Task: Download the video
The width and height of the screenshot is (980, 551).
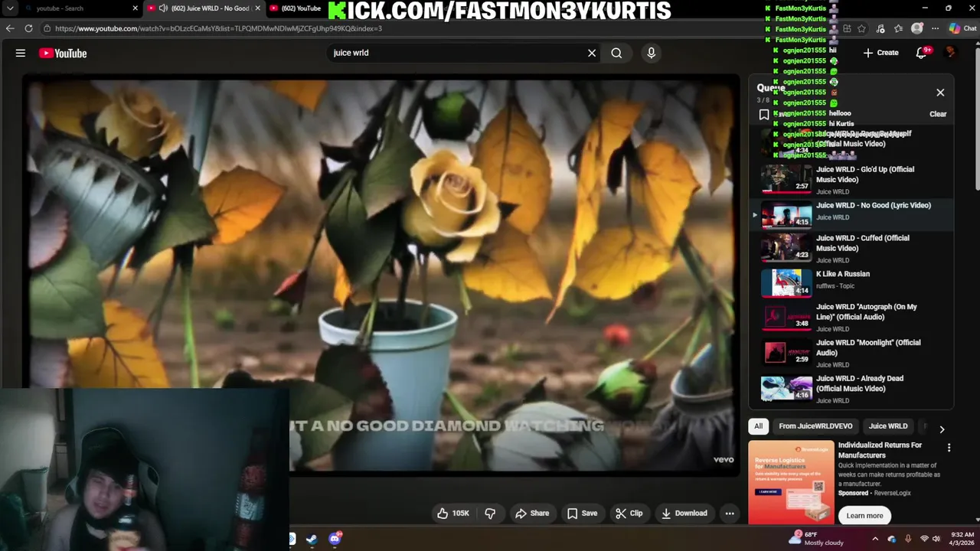Action: coord(684,514)
